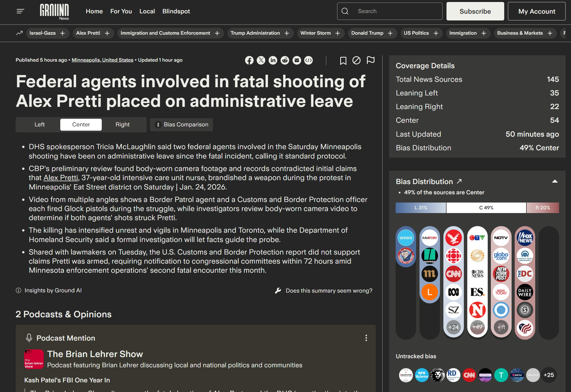
Task: Switch summary to Right perspective
Action: pos(122,124)
